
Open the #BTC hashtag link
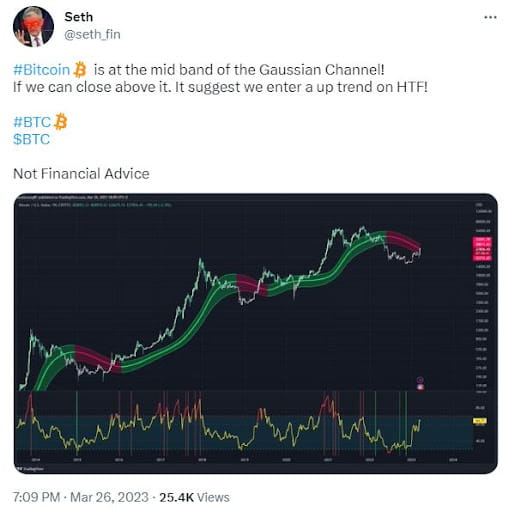click(32, 122)
